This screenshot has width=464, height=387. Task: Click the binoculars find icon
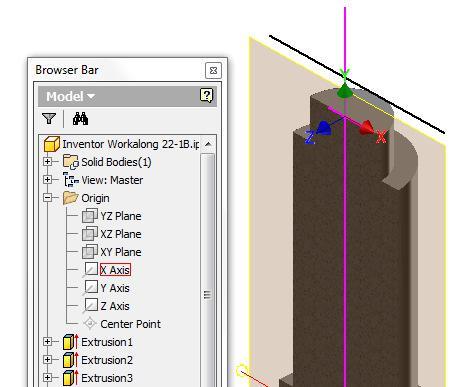coord(80,118)
